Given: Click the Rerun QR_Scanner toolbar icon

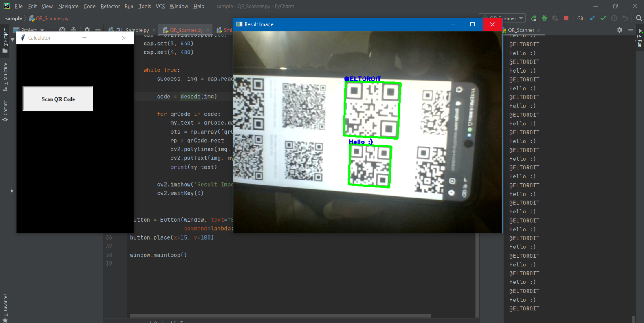Looking at the screenshot, I should 534,18.
